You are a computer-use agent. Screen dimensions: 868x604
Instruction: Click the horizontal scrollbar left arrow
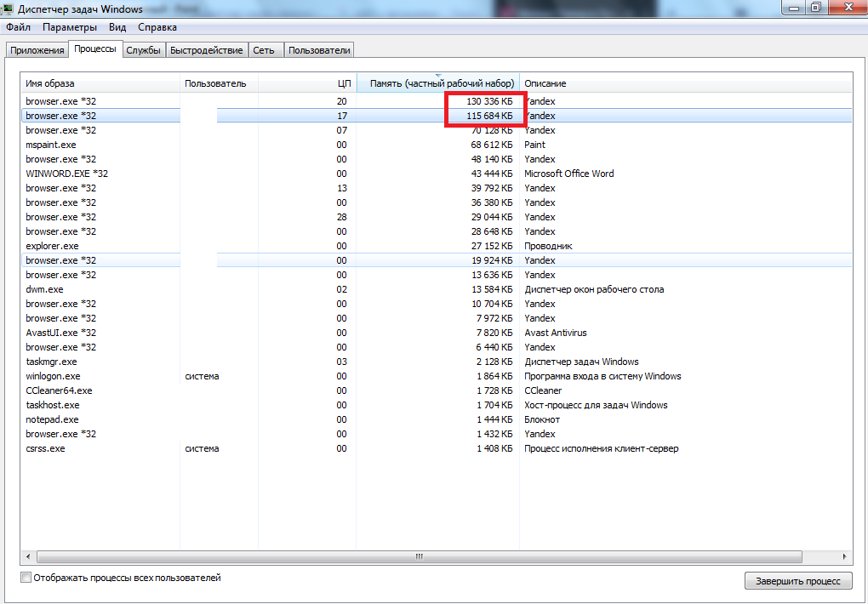pos(28,556)
